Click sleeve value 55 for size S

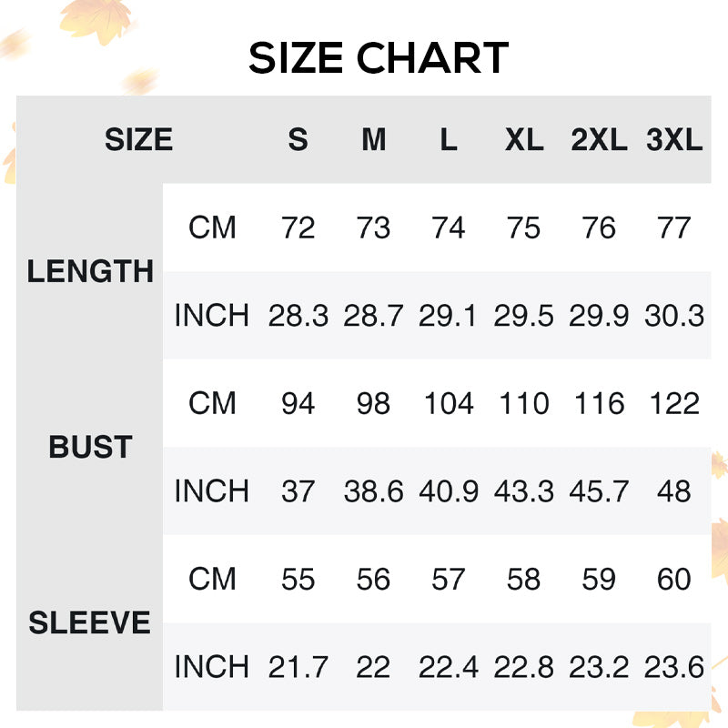(x=298, y=580)
